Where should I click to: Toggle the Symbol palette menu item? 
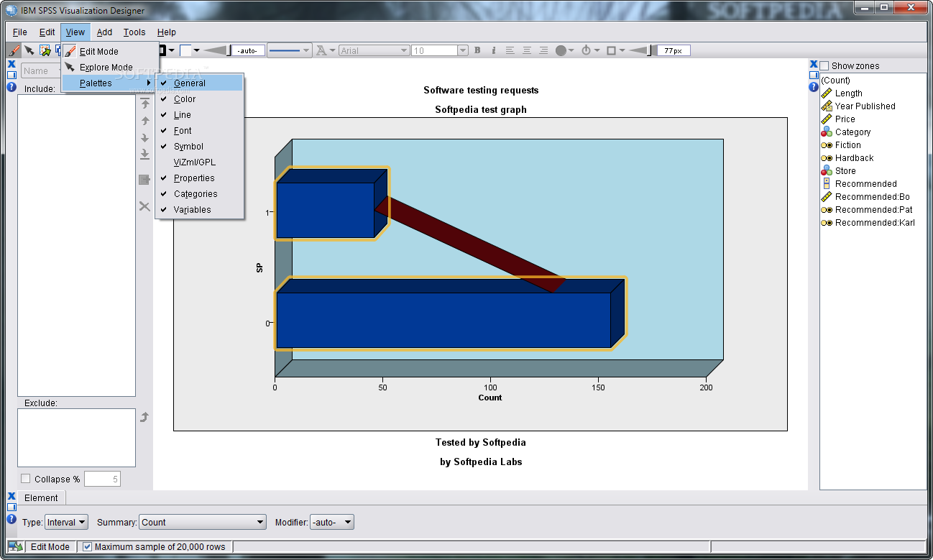tap(200, 146)
